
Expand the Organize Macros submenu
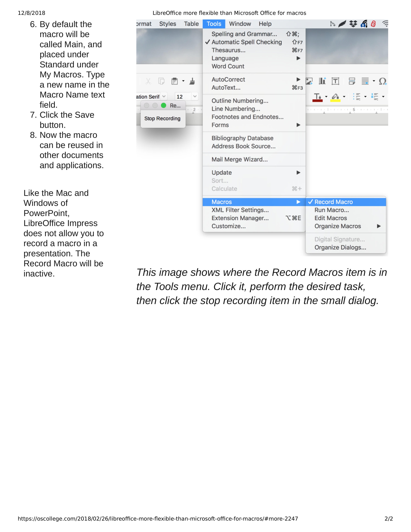click(346, 226)
